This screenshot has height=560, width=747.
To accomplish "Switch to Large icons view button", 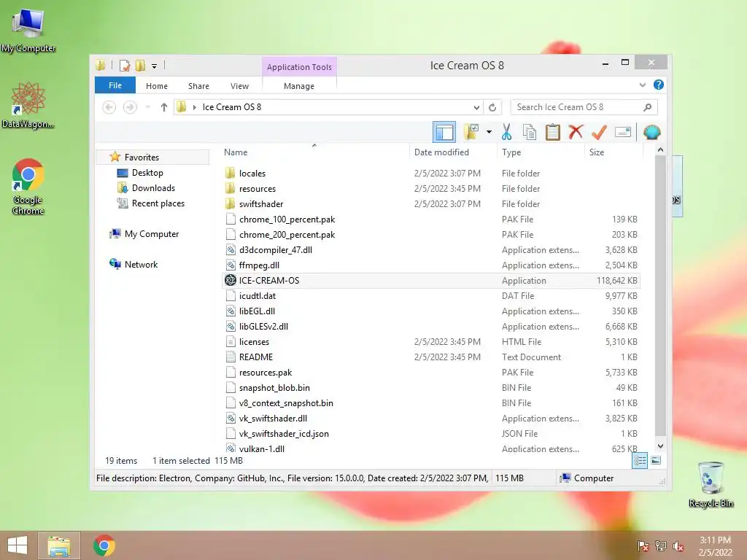I will pos(656,461).
